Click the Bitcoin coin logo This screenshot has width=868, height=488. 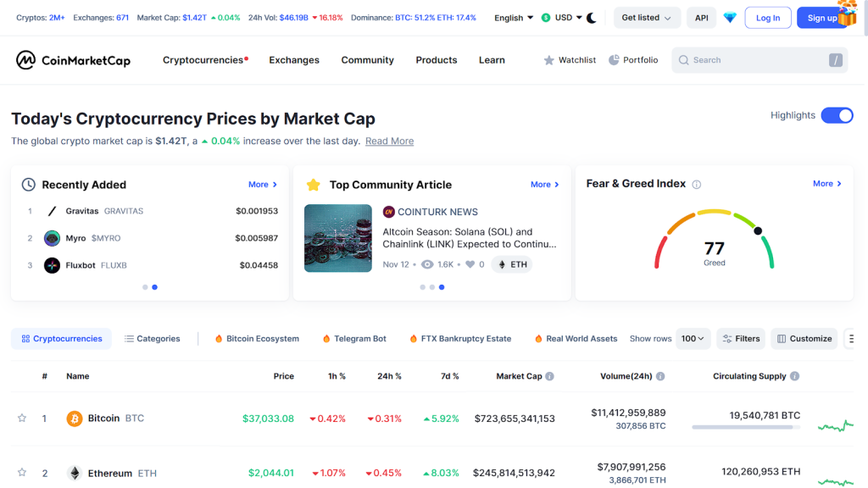[x=75, y=419]
